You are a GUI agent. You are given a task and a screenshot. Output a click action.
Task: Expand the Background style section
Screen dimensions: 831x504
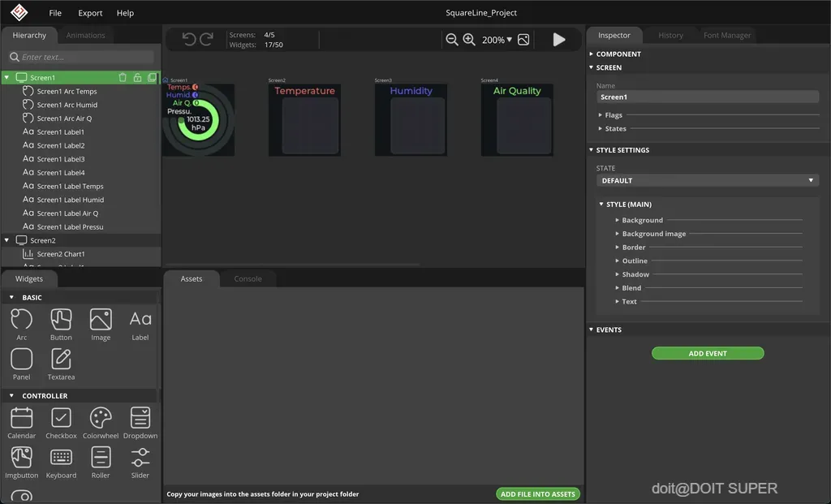642,220
